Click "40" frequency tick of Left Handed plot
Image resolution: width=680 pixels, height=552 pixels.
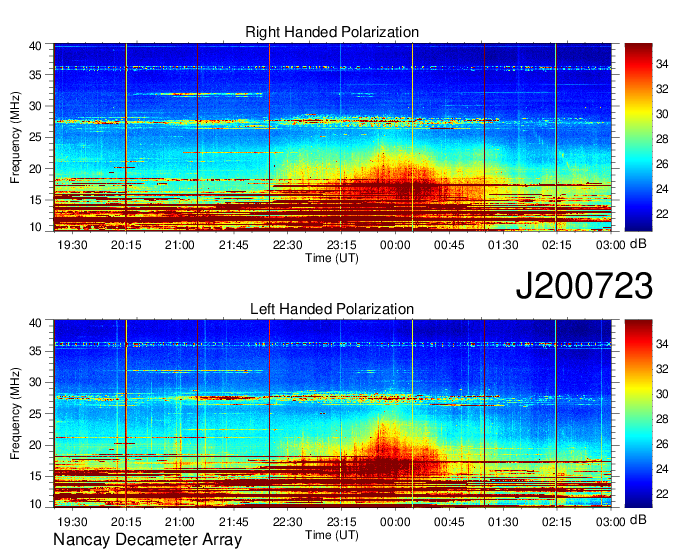pyautogui.click(x=36, y=323)
